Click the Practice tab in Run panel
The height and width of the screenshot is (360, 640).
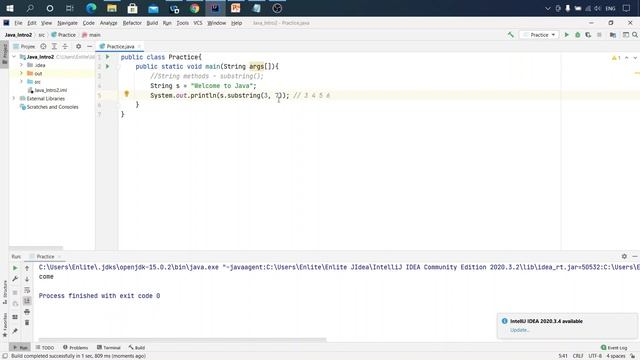coord(45,257)
